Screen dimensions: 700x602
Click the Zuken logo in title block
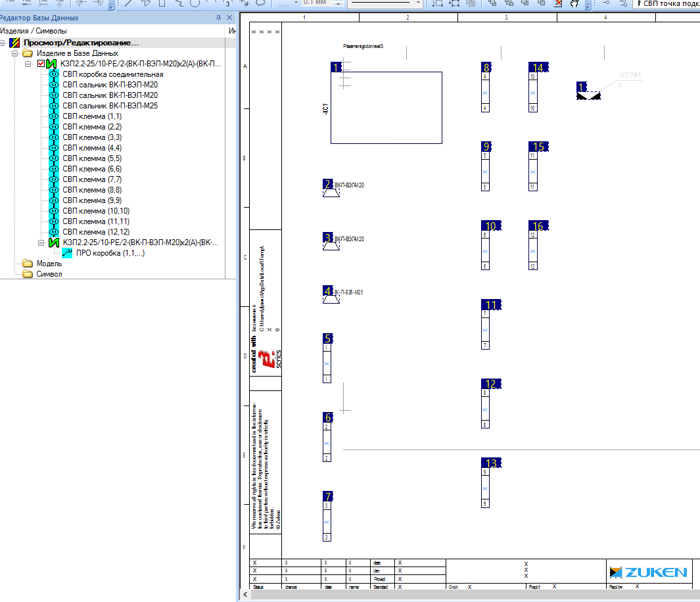648,572
